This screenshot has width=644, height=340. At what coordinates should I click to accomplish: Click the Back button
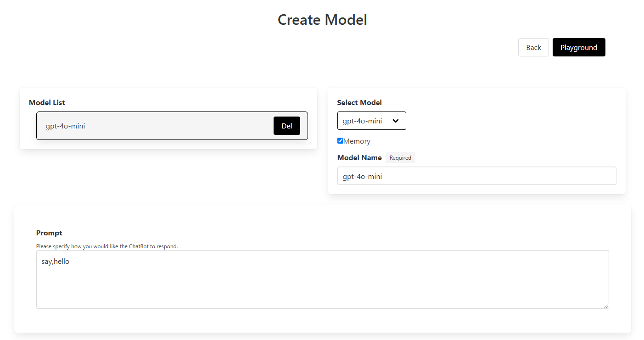[533, 47]
